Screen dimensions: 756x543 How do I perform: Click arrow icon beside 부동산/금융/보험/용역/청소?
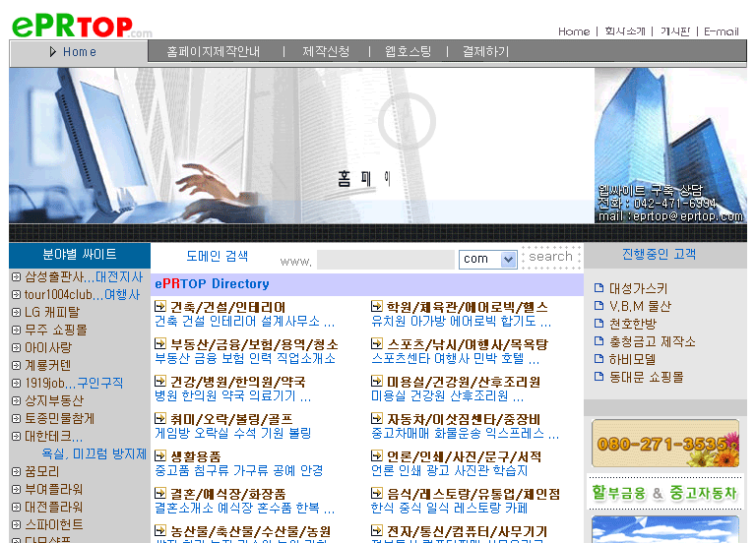(160, 343)
